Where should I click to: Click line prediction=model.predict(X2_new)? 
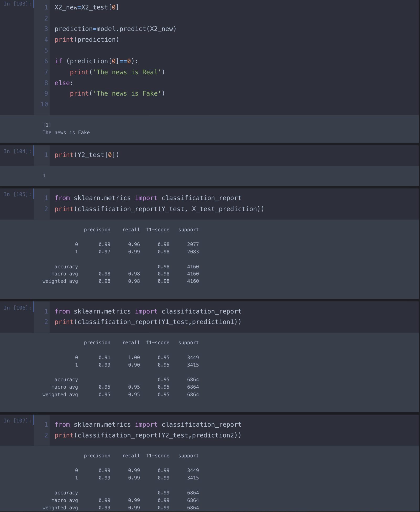click(x=115, y=29)
